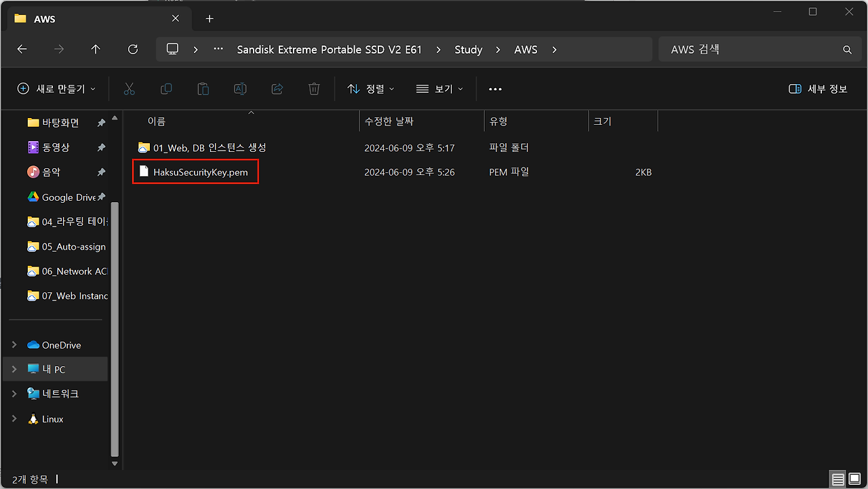This screenshot has width=868, height=489.
Task: Select the HaksuSecurityKey.pem file
Action: [200, 172]
